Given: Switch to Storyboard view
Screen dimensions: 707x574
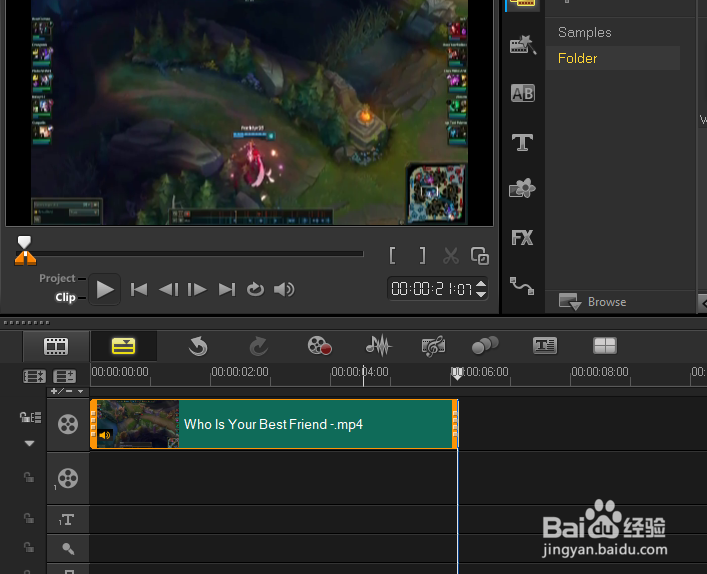Looking at the screenshot, I should pos(56,346).
